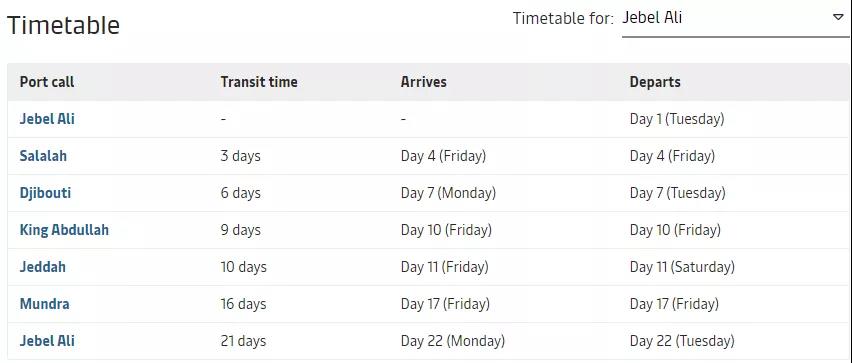
Task: Select the Day 22 (Monday) arrival cell
Action: (x=453, y=341)
